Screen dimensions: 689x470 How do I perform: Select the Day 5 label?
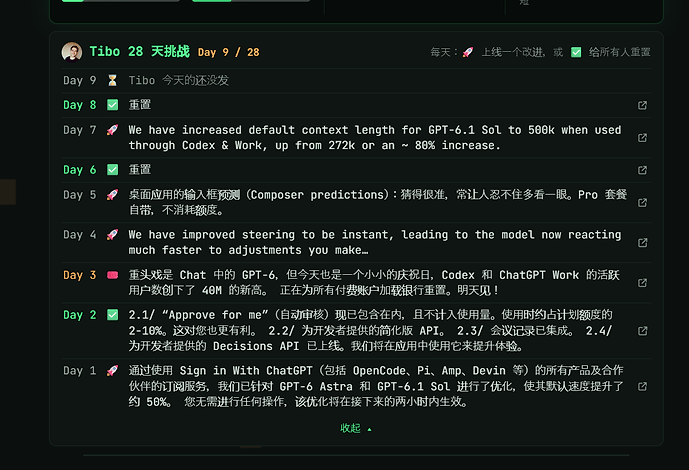coord(80,195)
